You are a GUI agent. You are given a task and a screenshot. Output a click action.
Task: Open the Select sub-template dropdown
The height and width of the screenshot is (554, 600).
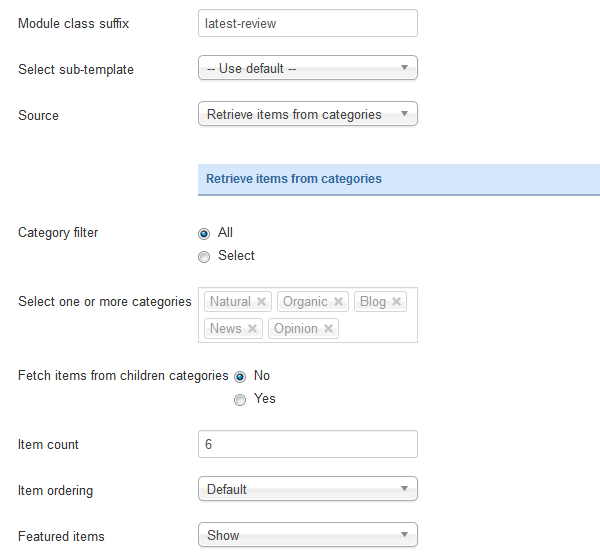click(308, 68)
